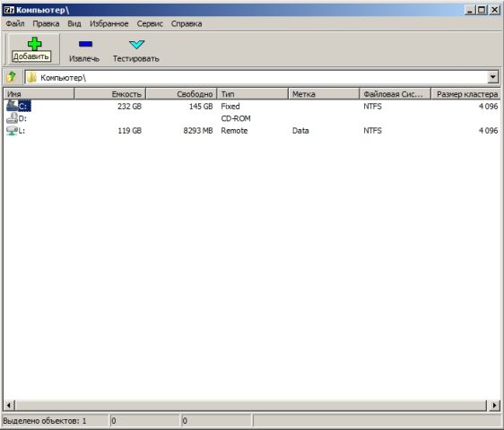504x430 pixels.
Task: Open the Избранное menu
Action: coord(109,24)
